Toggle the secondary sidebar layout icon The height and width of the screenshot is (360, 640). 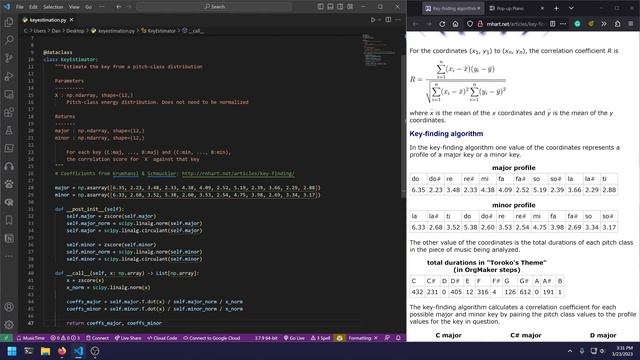(x=340, y=7)
